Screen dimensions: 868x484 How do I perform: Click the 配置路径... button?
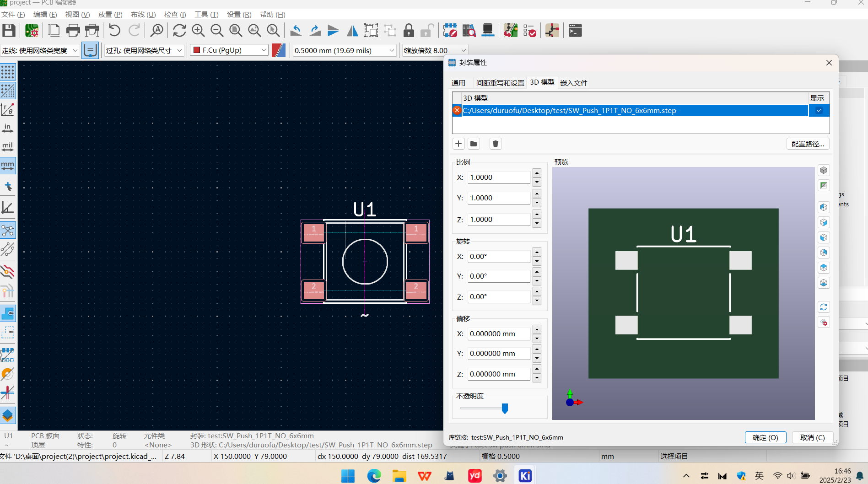click(x=808, y=144)
